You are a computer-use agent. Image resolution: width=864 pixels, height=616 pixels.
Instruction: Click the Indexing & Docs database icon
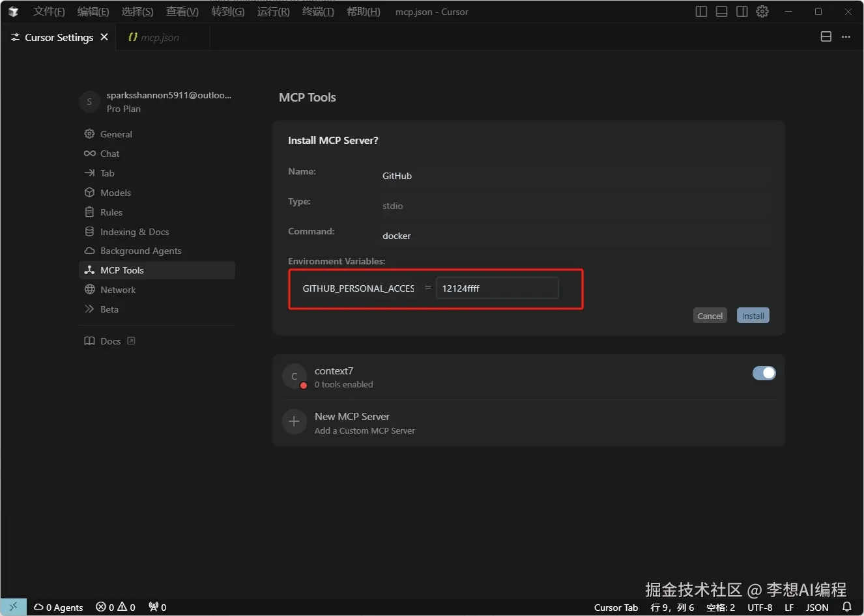tap(90, 232)
